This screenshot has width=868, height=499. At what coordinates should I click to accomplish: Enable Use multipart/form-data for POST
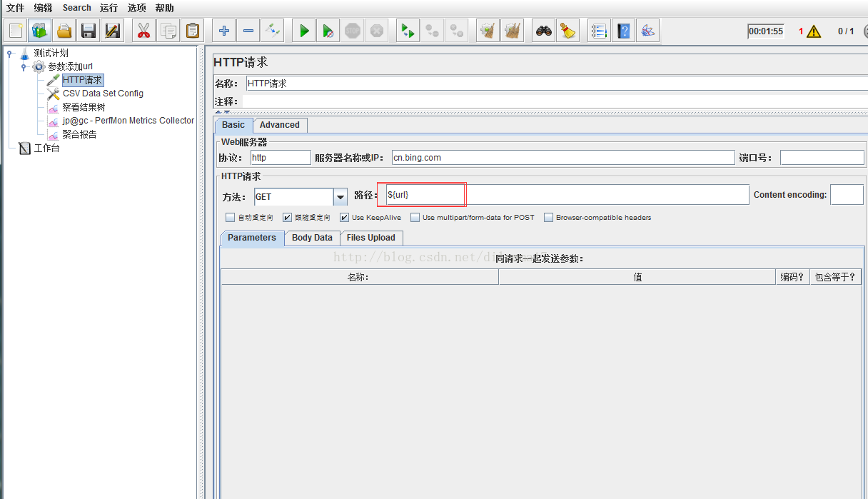[x=415, y=217]
